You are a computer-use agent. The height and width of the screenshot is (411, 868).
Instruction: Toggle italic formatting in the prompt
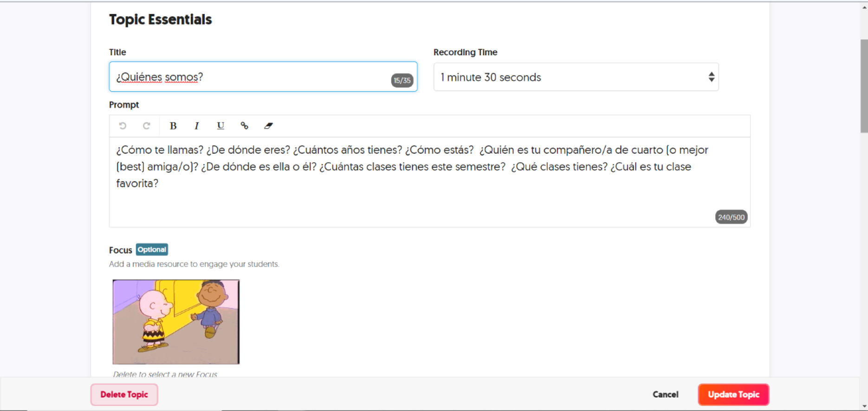point(197,126)
